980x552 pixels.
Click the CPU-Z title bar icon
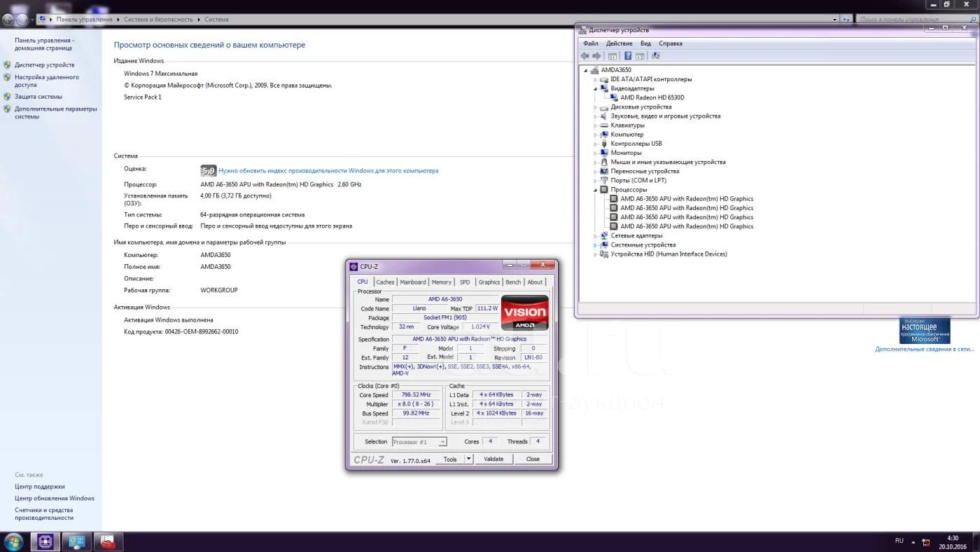[354, 266]
